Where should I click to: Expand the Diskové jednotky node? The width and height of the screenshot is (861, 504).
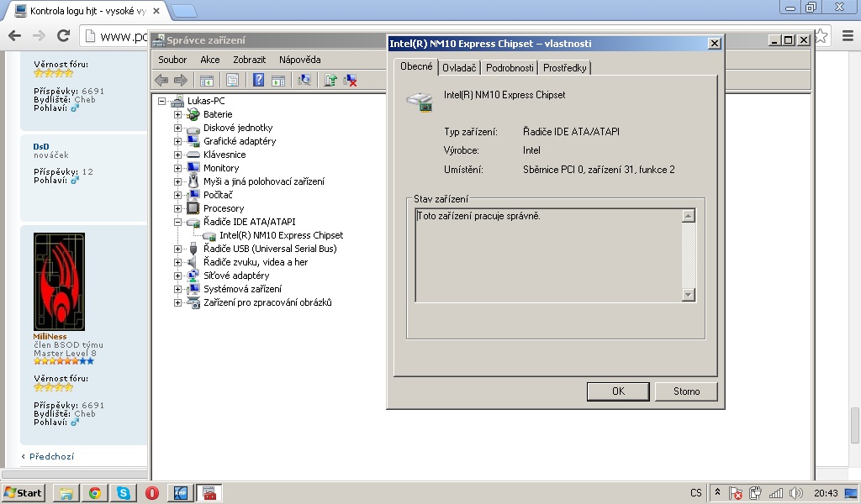[x=177, y=128]
